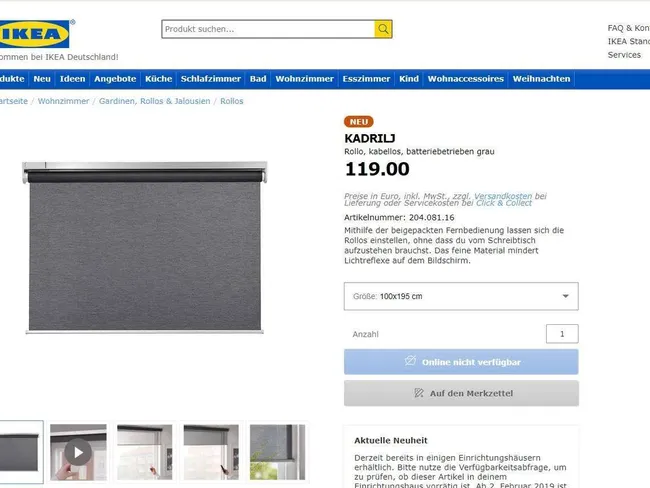
Task: Select the Weihnachten navigation tab
Action: point(541,79)
